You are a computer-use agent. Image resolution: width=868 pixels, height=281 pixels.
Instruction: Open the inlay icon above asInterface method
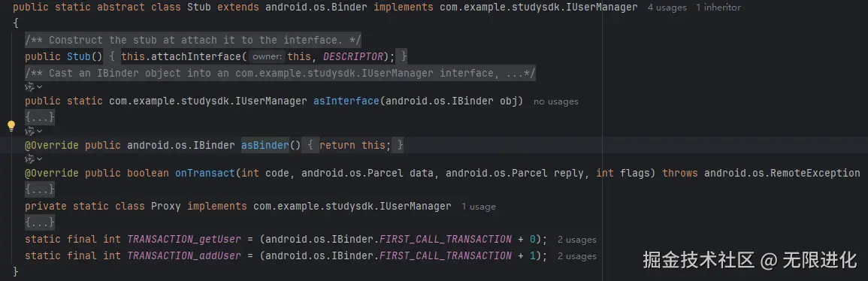(x=34, y=87)
